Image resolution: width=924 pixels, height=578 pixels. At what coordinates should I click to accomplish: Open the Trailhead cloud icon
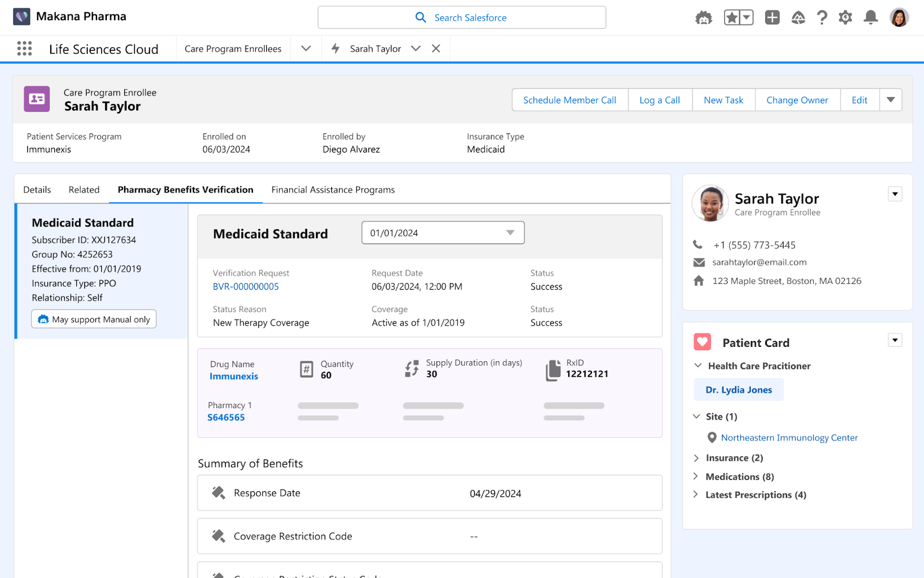click(798, 18)
